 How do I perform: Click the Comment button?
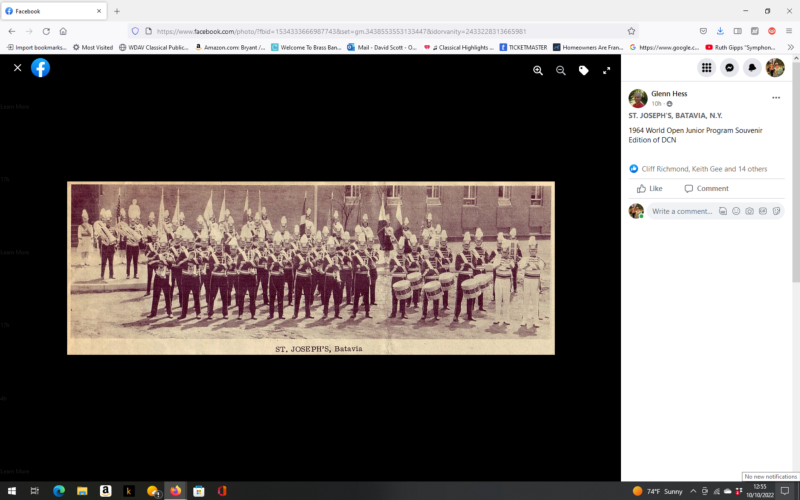point(707,189)
